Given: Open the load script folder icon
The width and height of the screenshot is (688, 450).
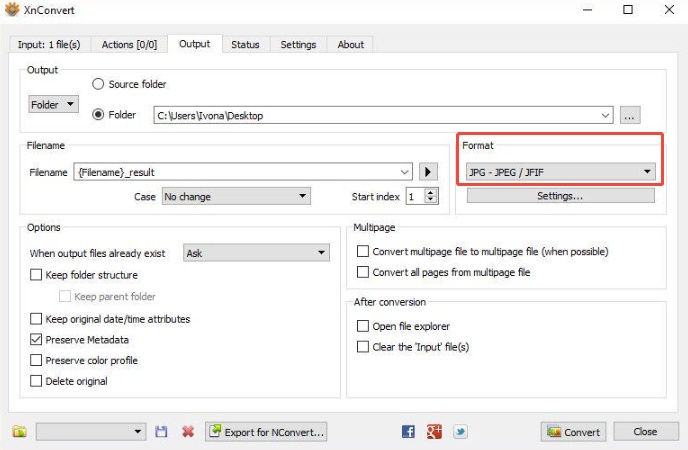Looking at the screenshot, I should (x=19, y=432).
